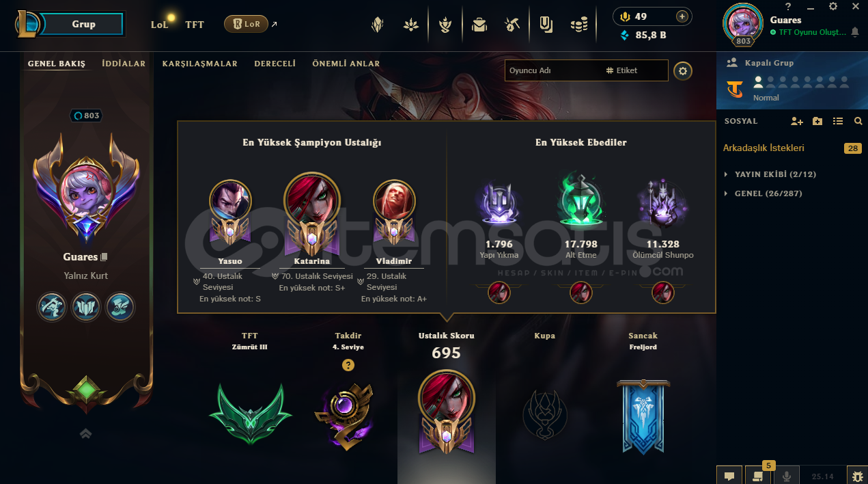The image size is (868, 484).
Task: Switch to the DERECELİ tab
Action: pos(275,64)
